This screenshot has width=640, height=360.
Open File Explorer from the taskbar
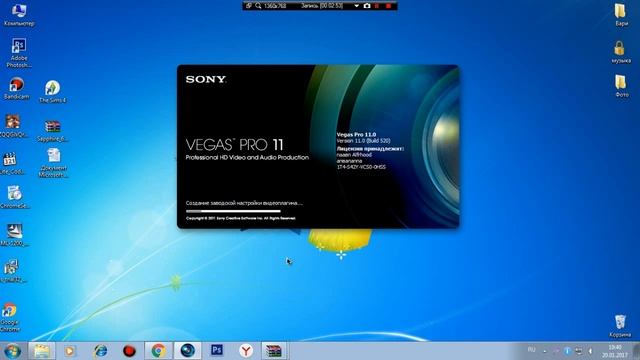point(42,351)
